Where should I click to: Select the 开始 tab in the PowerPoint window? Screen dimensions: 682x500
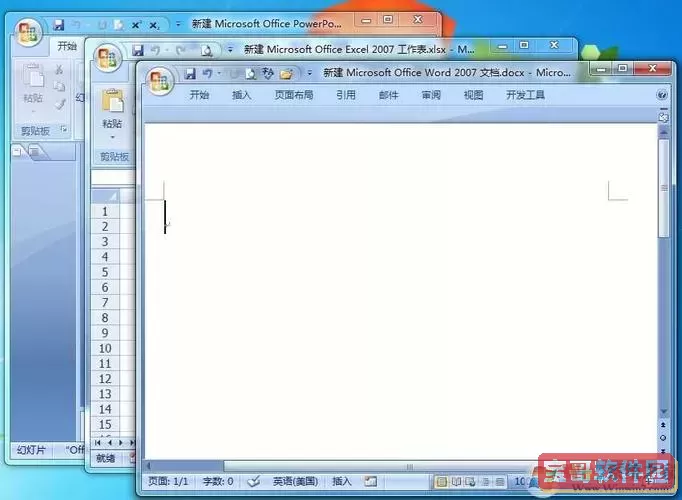pyautogui.click(x=67, y=46)
